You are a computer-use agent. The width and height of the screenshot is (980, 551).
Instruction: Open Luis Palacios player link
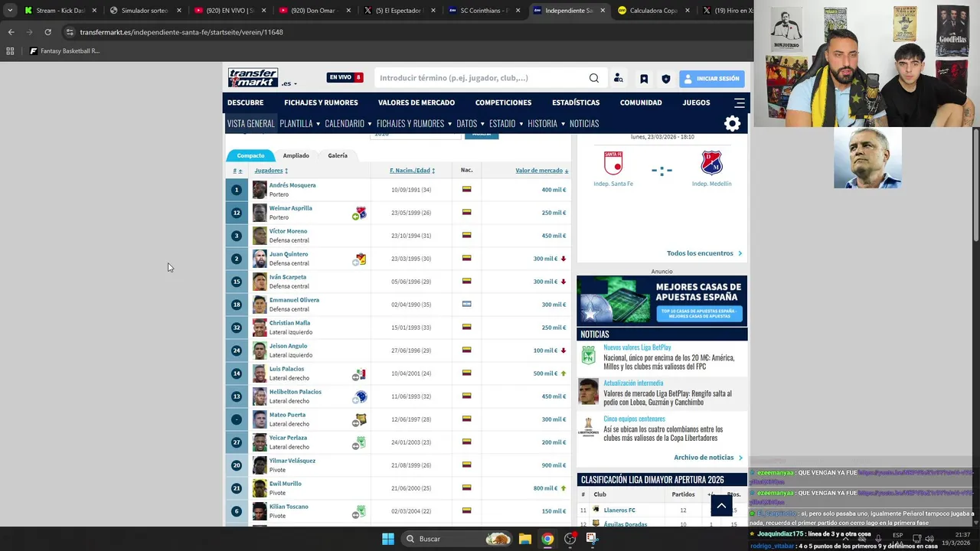click(286, 369)
